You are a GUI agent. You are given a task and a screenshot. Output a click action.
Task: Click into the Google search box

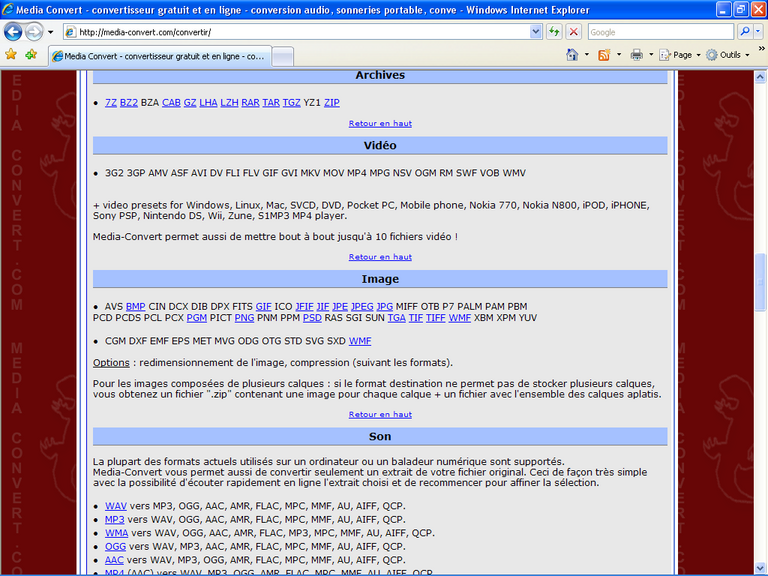point(660,32)
